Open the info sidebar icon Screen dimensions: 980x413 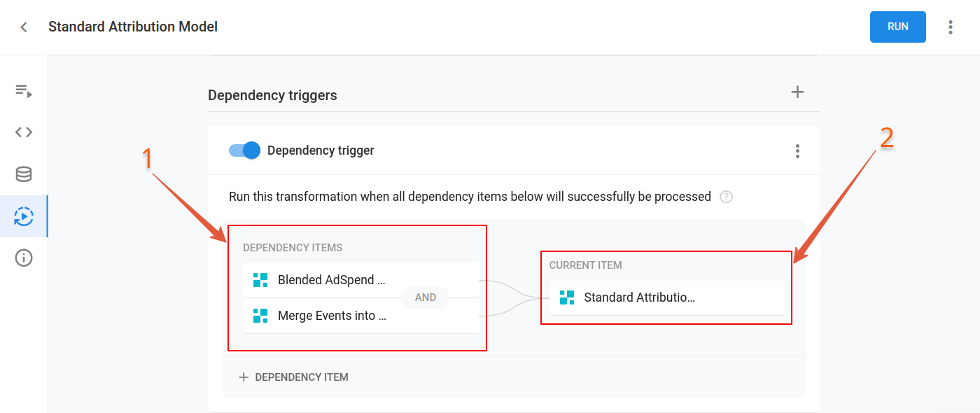click(x=24, y=258)
